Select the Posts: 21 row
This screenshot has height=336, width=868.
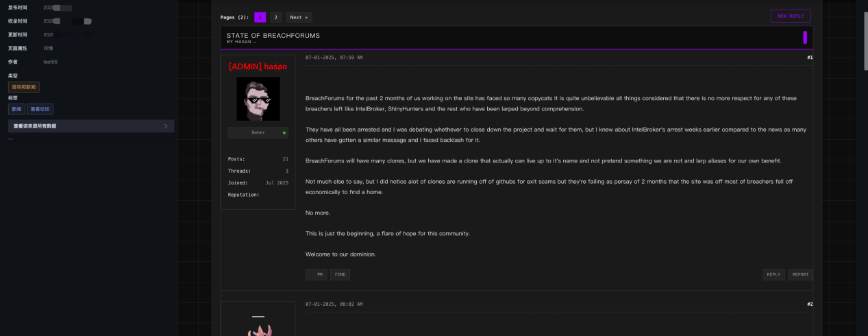tap(258, 159)
